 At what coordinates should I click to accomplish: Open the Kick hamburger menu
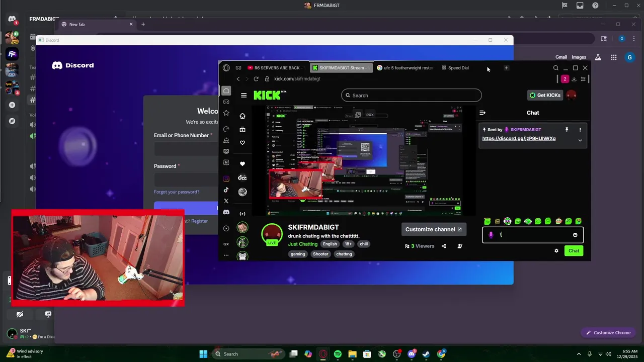[x=244, y=95]
